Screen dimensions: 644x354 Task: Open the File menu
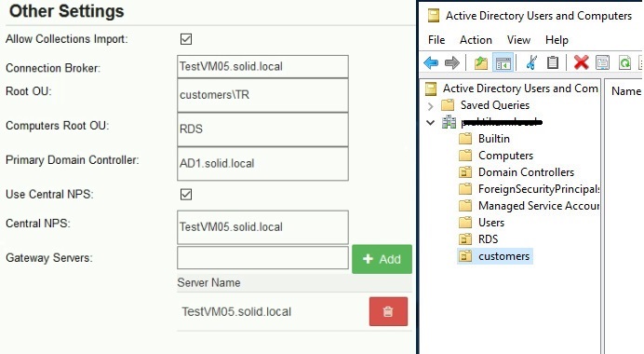click(436, 40)
